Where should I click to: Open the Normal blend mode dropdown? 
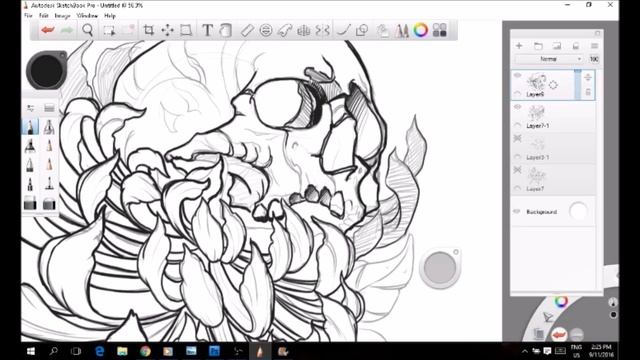(x=549, y=59)
